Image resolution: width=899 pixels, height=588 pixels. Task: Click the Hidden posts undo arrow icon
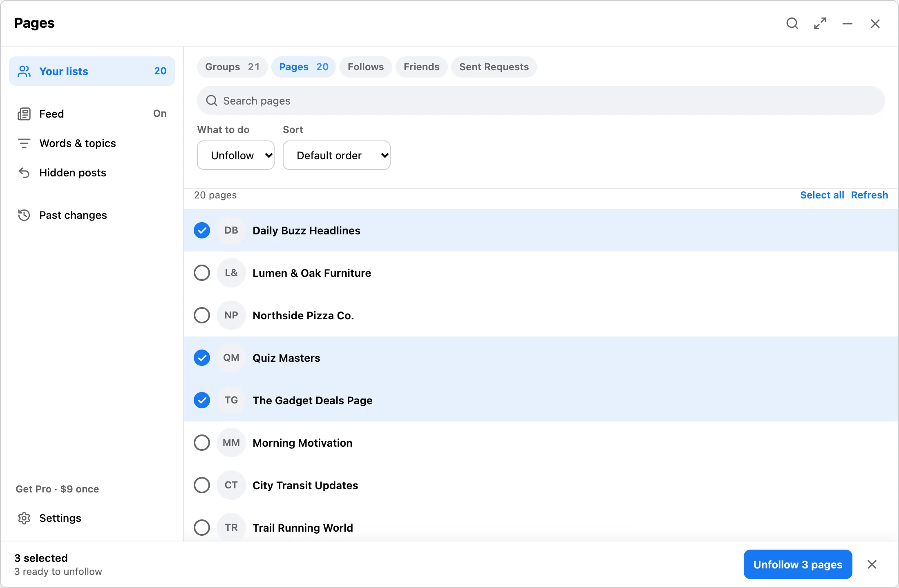click(24, 173)
